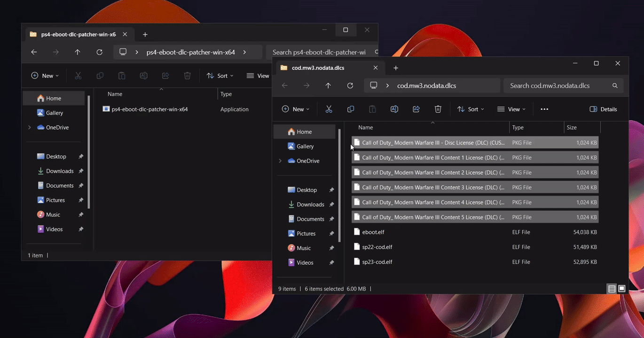Image resolution: width=644 pixels, height=338 pixels.
Task: Open the New dropdown in patcher window
Action: point(45,76)
